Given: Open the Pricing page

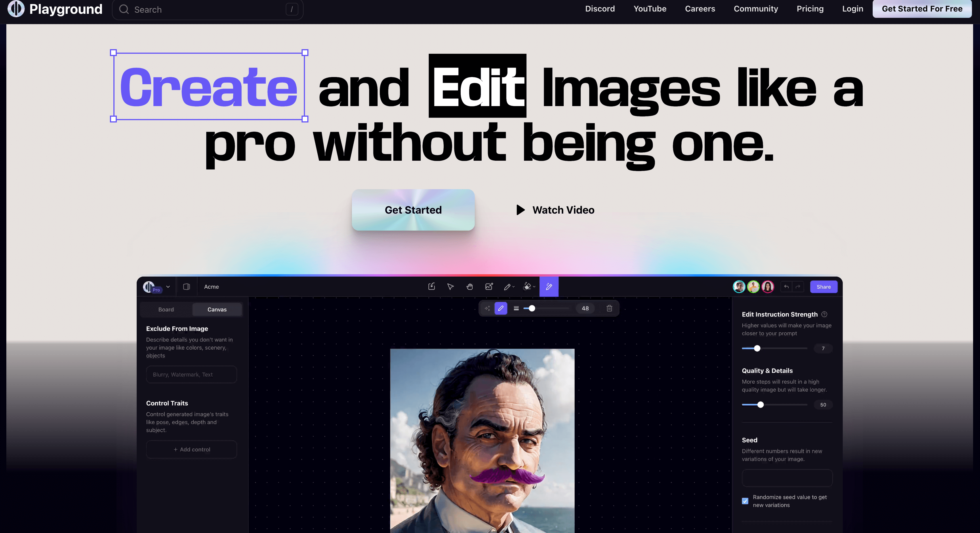Looking at the screenshot, I should [810, 9].
